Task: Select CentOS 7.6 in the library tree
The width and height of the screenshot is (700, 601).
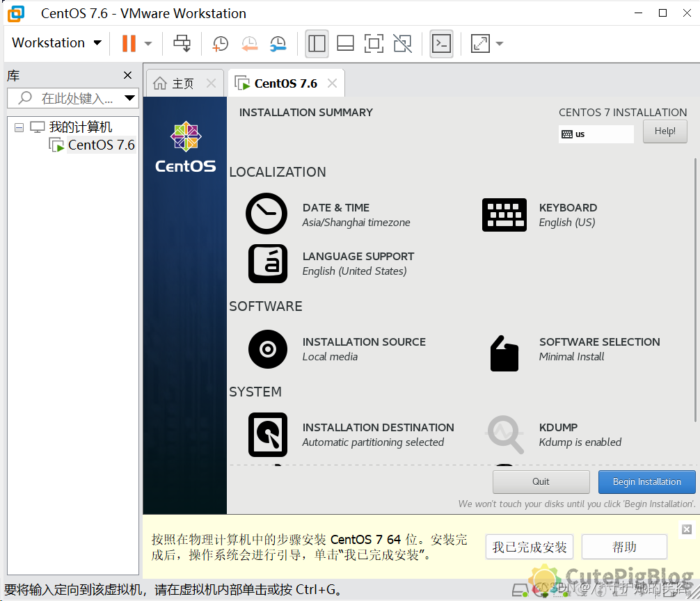Action: pos(100,145)
